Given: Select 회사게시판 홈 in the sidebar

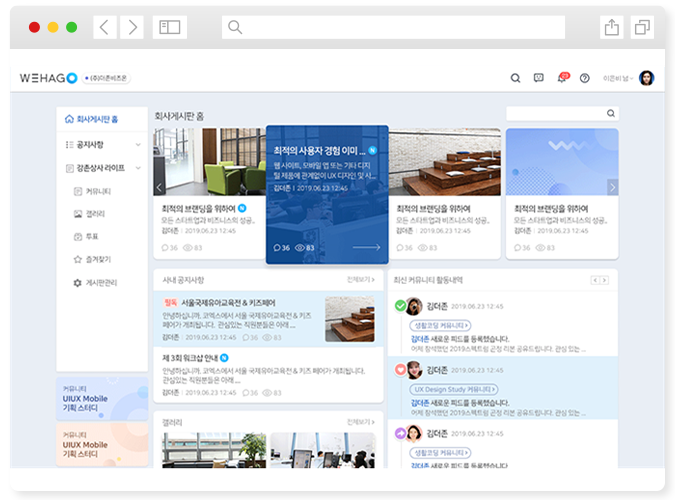Looking at the screenshot, I should 91,119.
